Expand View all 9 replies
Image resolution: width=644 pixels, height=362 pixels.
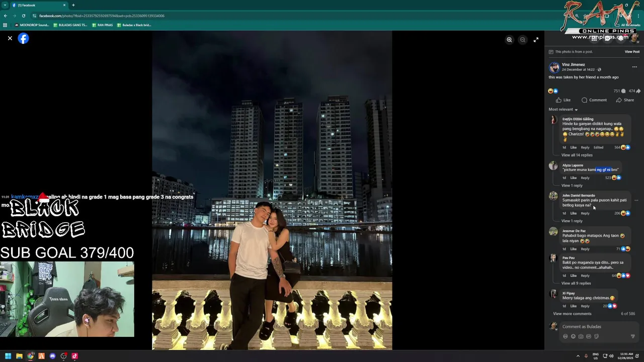point(576,283)
